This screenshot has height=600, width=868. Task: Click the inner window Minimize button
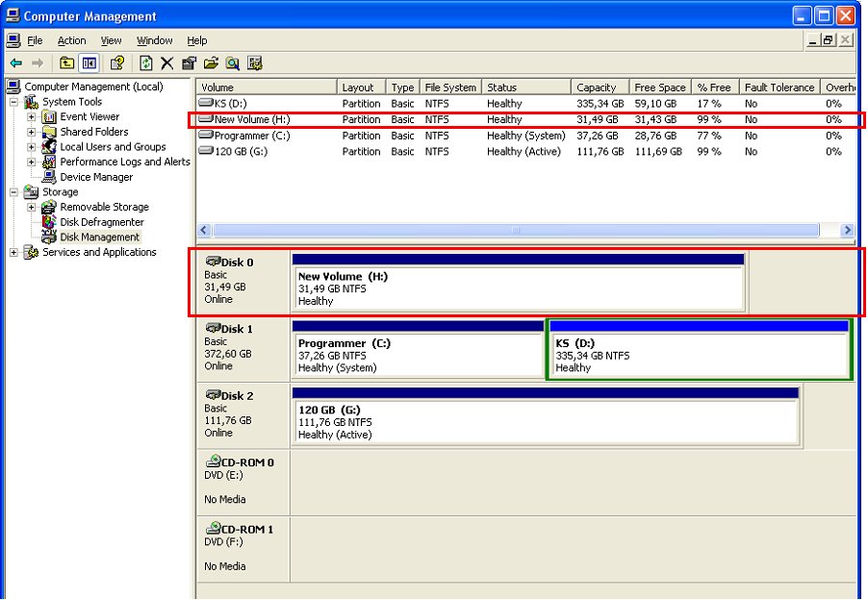812,39
